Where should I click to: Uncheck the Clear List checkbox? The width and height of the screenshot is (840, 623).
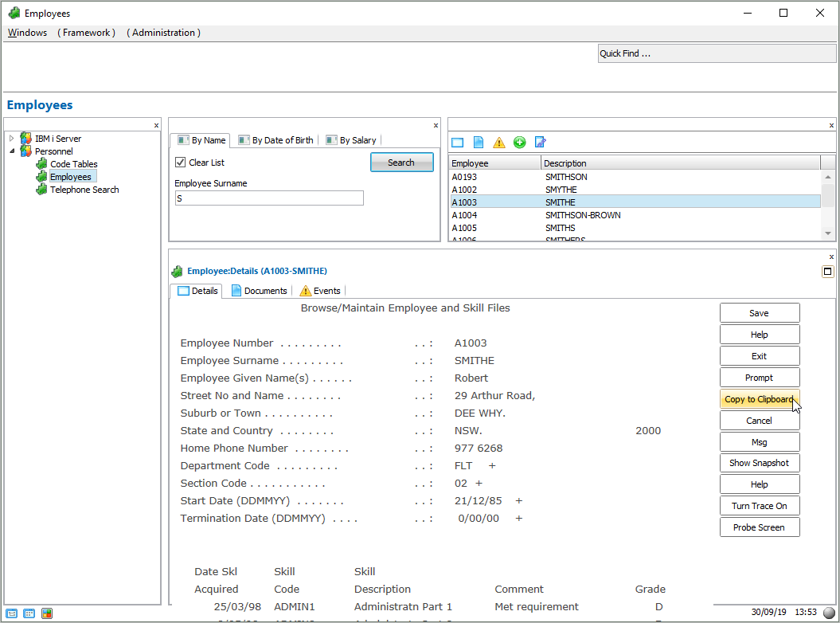click(x=181, y=163)
